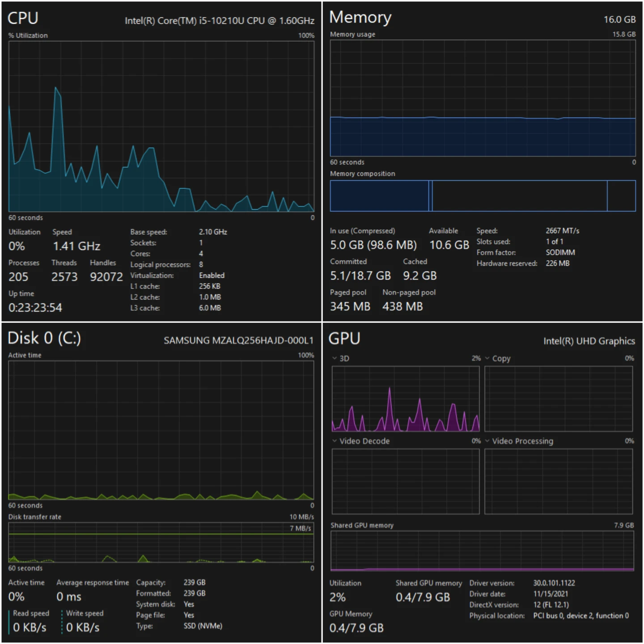Viewport: 644px width, 644px height.
Task: Click the Disk Active time graph
Action: tap(161, 430)
